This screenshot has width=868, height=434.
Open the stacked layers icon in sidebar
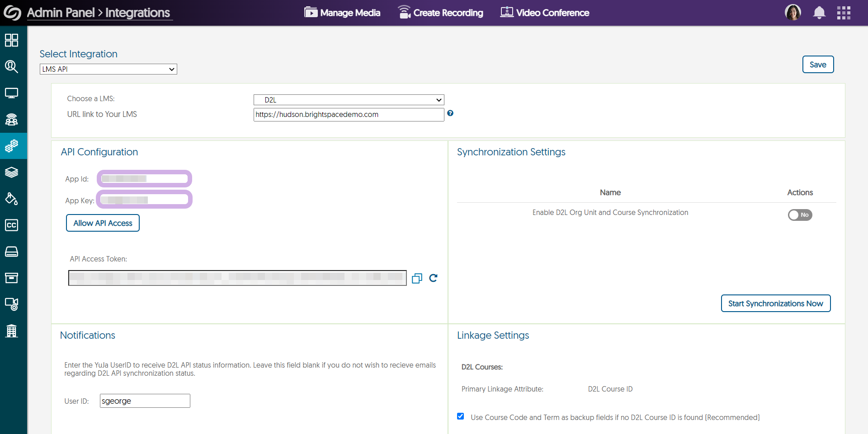point(11,173)
